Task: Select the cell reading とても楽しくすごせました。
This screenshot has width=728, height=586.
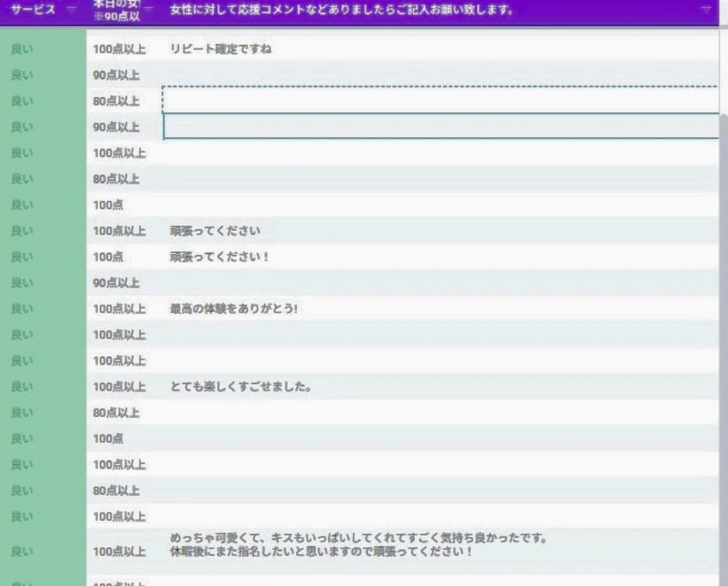Action: [x=240, y=387]
